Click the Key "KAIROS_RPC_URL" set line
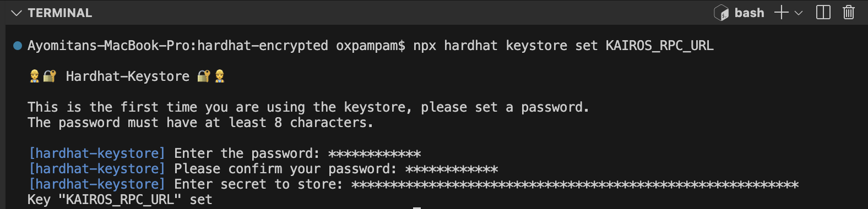Viewport: 868px width, 209px height. (x=120, y=200)
